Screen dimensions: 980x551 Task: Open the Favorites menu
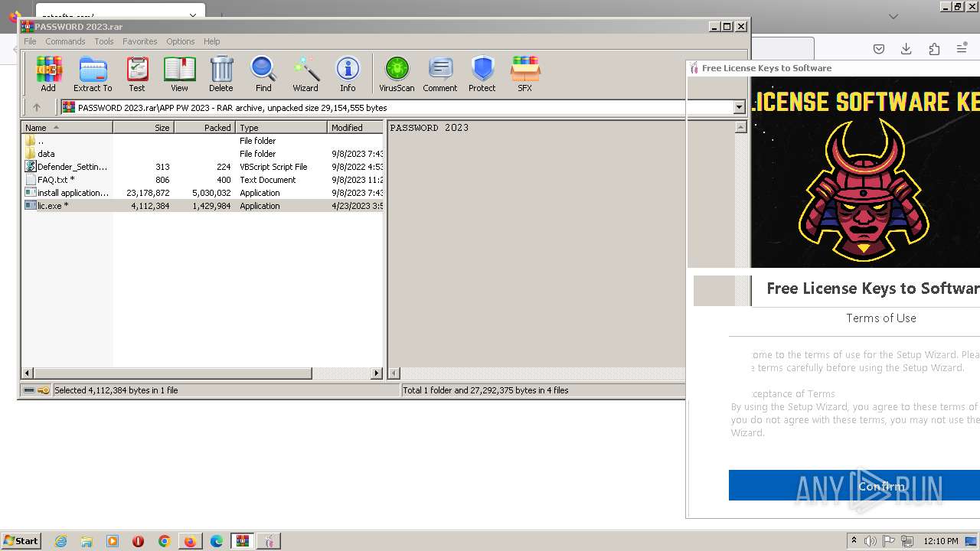140,41
